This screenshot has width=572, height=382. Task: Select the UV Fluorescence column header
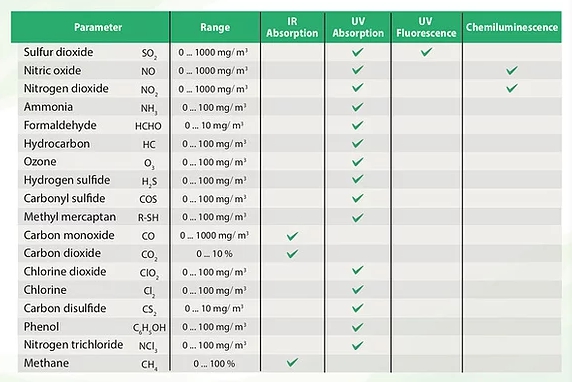[x=426, y=27]
